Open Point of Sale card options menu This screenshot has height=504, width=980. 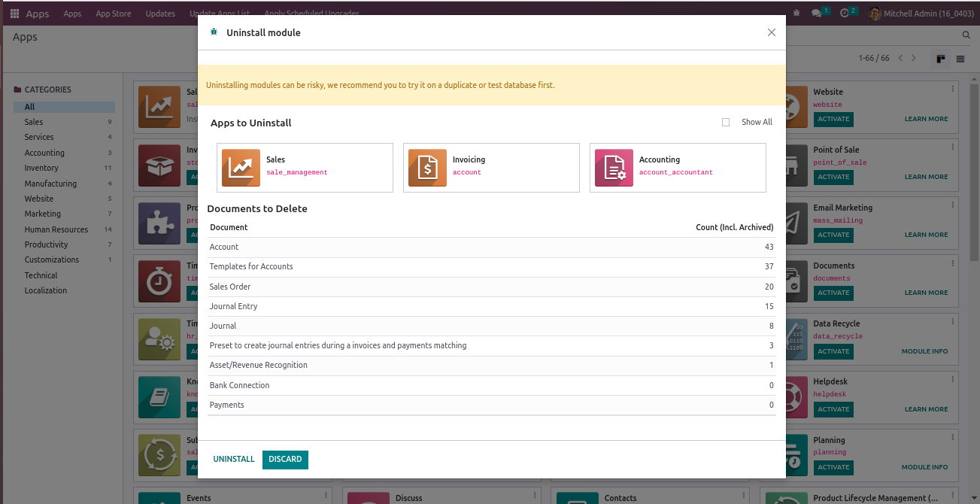coord(952,147)
